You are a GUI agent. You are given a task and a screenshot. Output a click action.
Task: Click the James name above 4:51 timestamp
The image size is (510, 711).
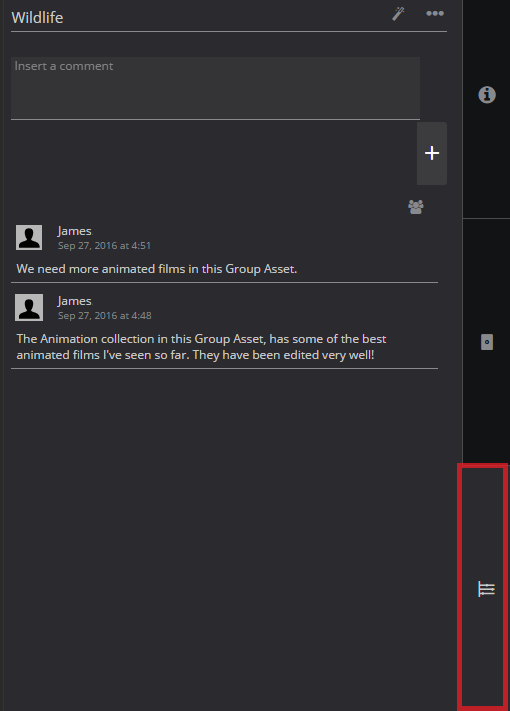[x=75, y=231]
